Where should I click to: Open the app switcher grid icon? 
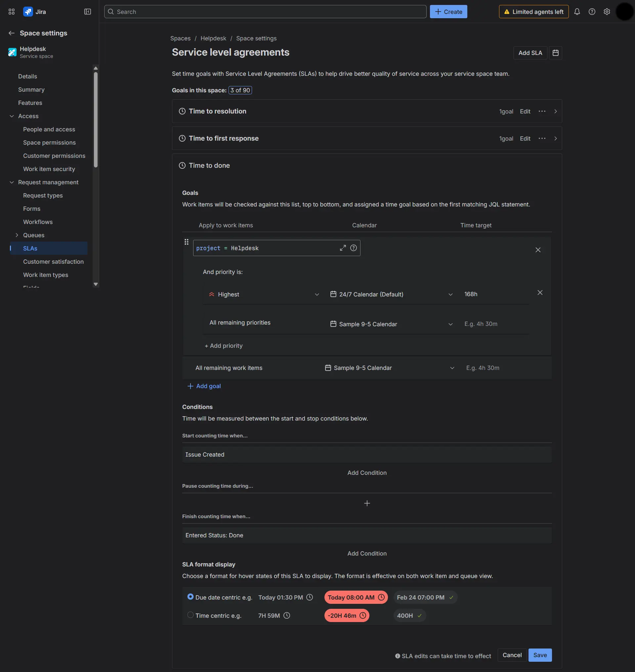[12, 12]
